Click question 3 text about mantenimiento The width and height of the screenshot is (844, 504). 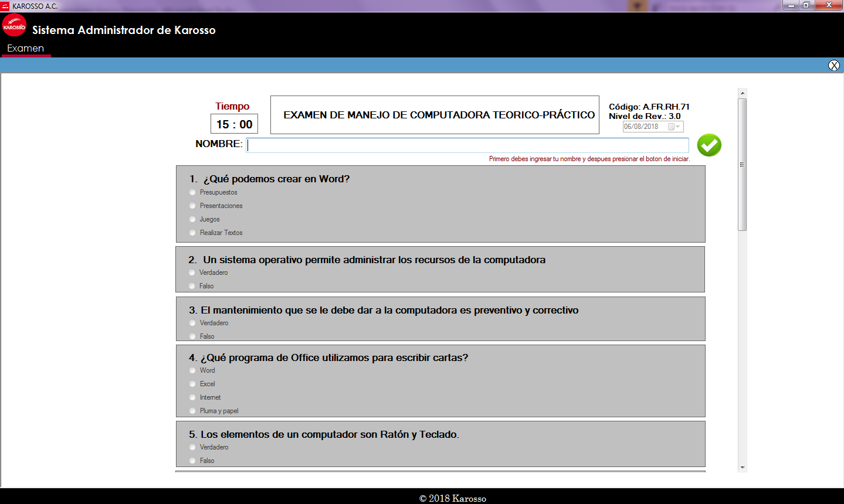click(384, 310)
